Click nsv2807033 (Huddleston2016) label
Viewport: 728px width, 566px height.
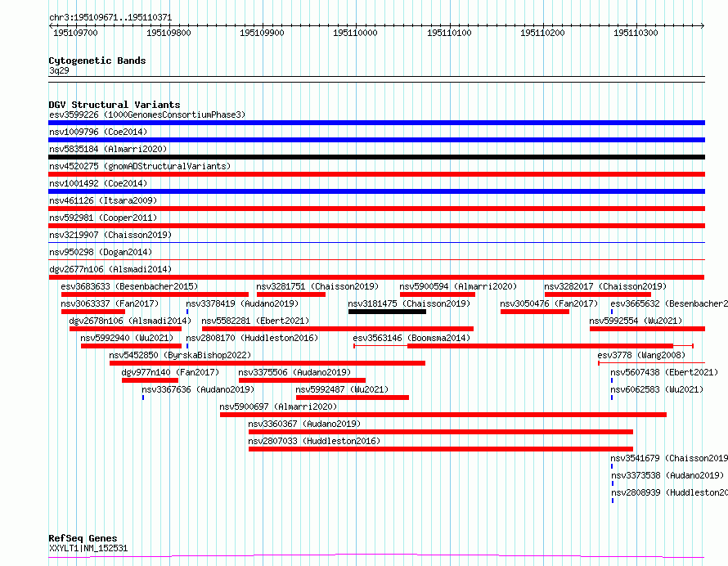tap(314, 441)
